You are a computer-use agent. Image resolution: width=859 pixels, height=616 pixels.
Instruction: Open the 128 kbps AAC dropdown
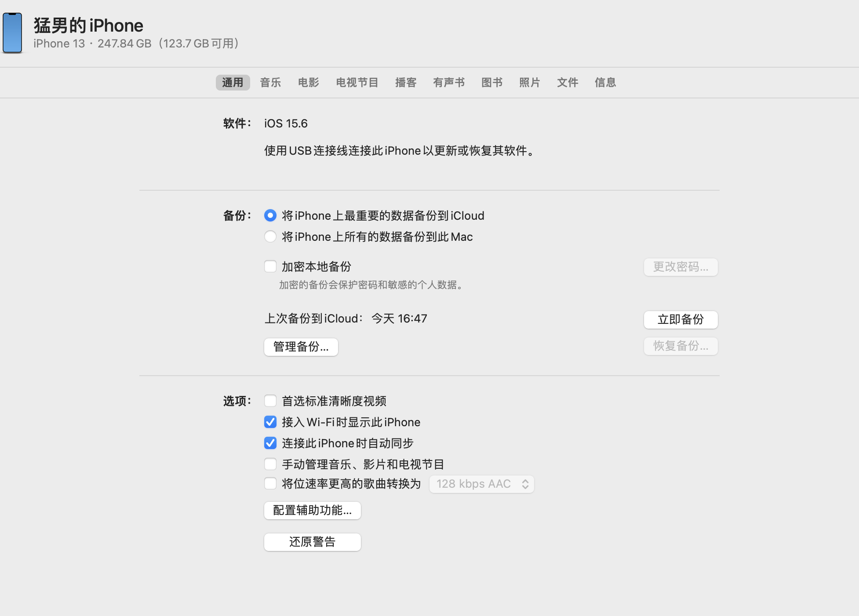481,484
